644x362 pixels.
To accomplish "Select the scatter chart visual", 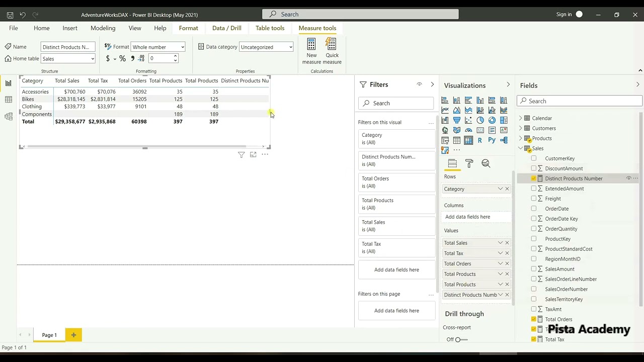I will point(468,120).
